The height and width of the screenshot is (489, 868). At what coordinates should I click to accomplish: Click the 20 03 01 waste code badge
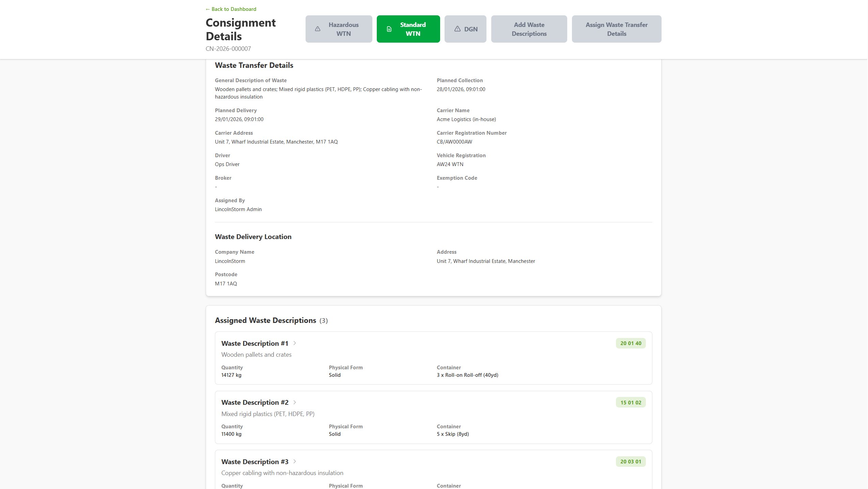pyautogui.click(x=631, y=462)
